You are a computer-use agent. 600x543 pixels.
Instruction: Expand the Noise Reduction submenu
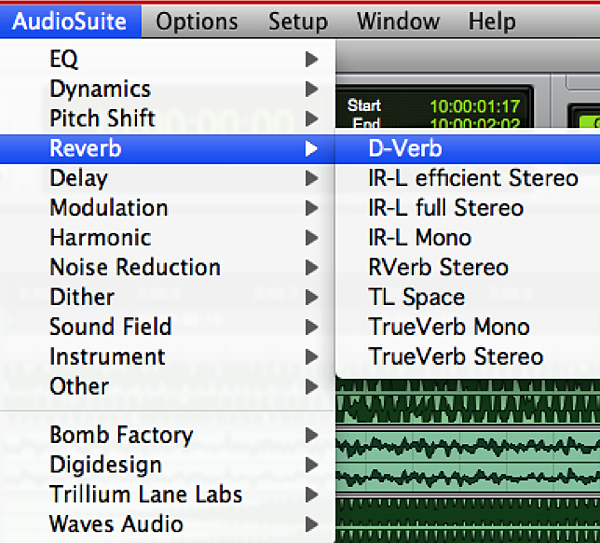pos(167,267)
